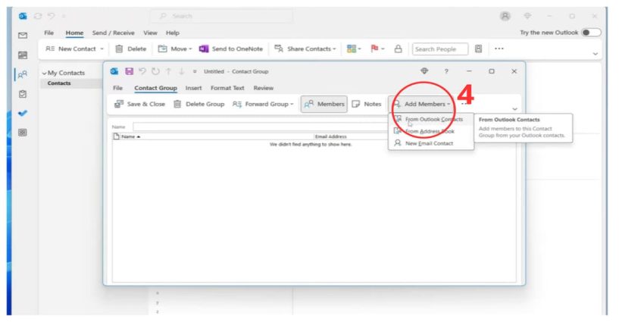Click the Save disk icon in Contact Group window
This screenshot has width=644, height=322.
tap(129, 71)
